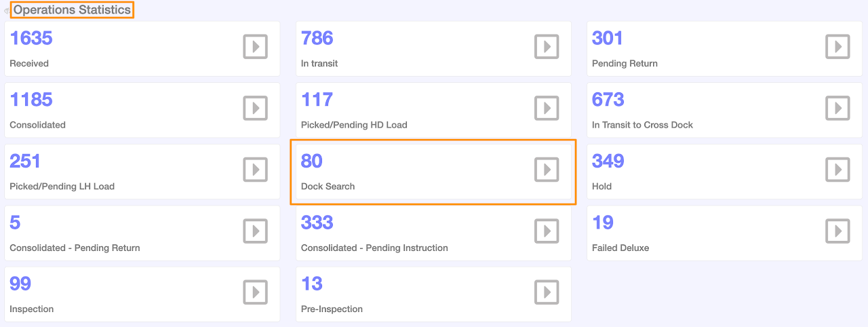Select the 1635 Received count
Viewport: 868px width, 327px height.
[31, 38]
